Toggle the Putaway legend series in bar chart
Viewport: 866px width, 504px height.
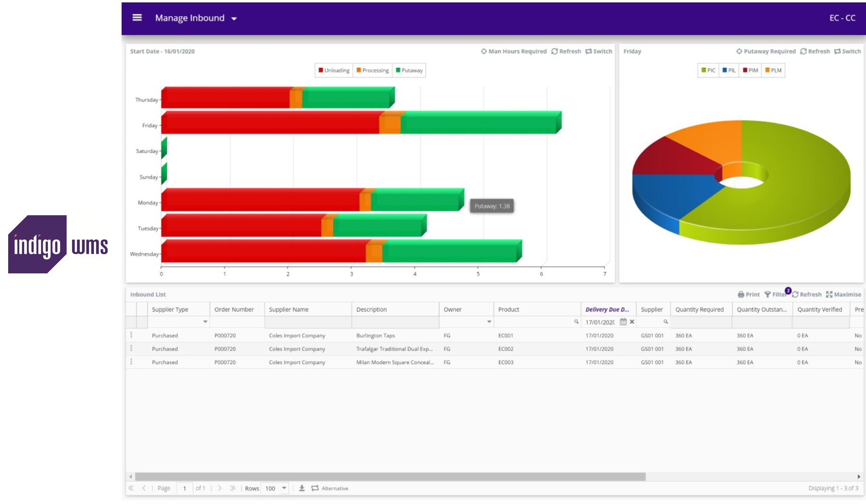click(x=409, y=70)
